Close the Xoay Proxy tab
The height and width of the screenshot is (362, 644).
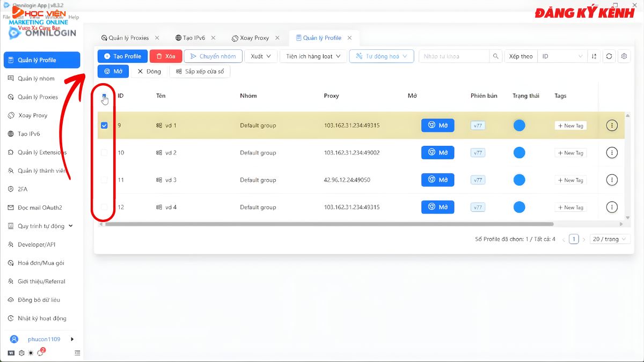pos(277,38)
